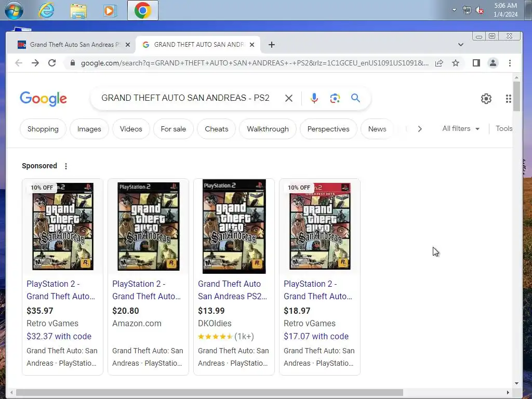Open Windows Explorer folder icon in taskbar
Image resolution: width=532 pixels, height=399 pixels.
78,10
